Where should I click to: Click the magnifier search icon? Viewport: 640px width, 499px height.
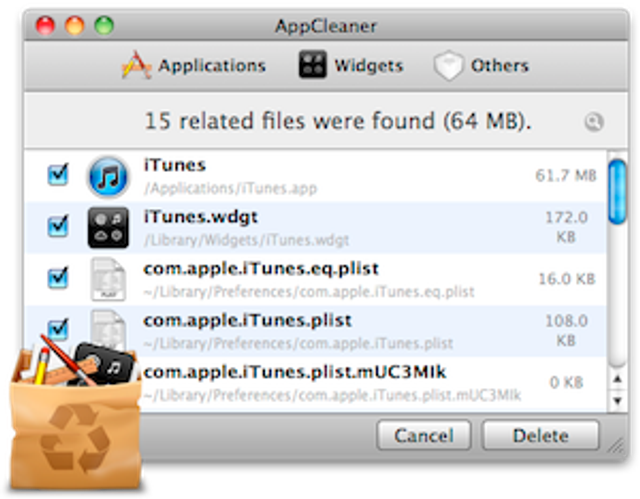(593, 122)
